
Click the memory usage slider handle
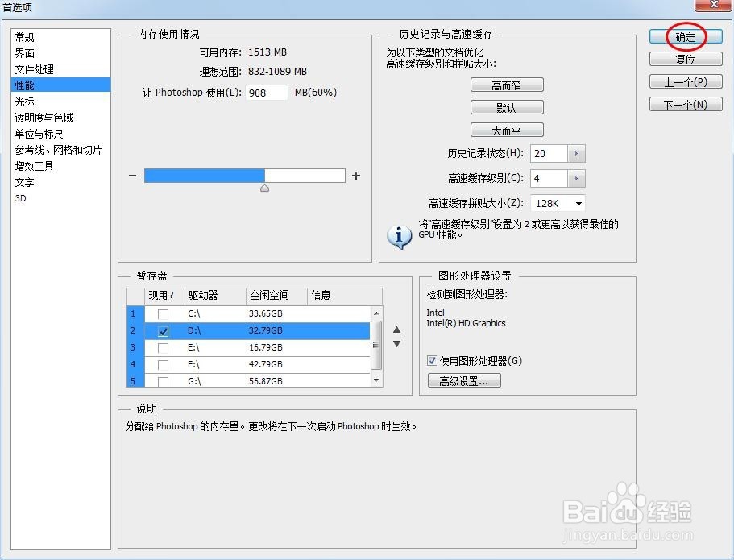pos(264,189)
